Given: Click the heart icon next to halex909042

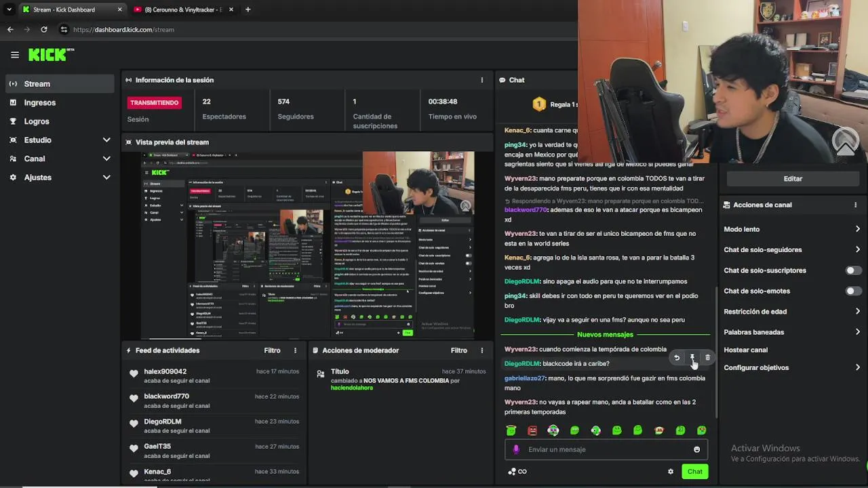Looking at the screenshot, I should point(134,373).
